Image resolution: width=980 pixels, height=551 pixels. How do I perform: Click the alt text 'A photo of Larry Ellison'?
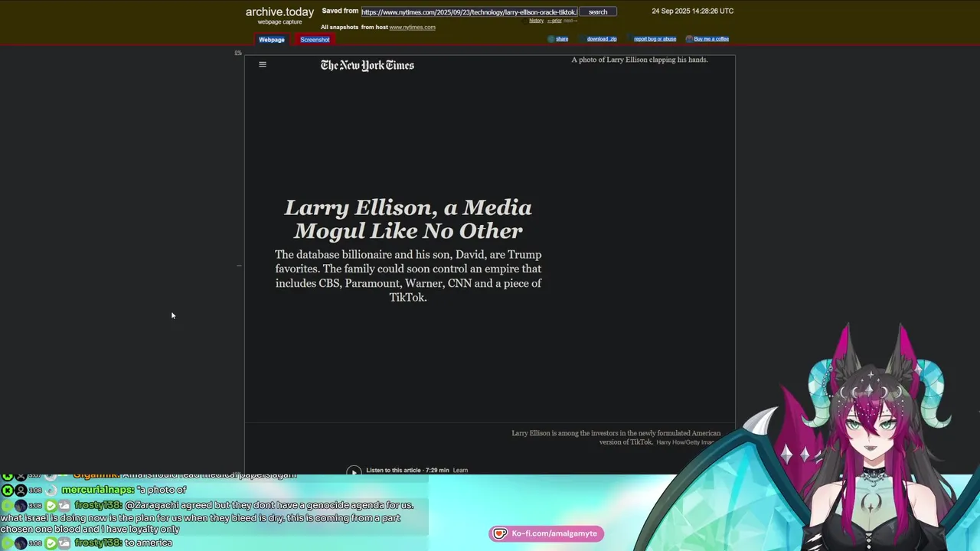point(639,60)
